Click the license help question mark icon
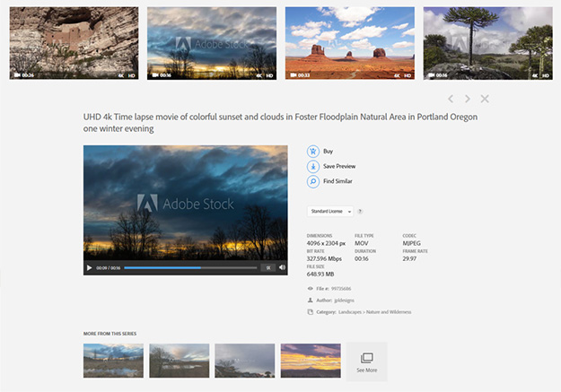The width and height of the screenshot is (561, 392). [x=360, y=212]
